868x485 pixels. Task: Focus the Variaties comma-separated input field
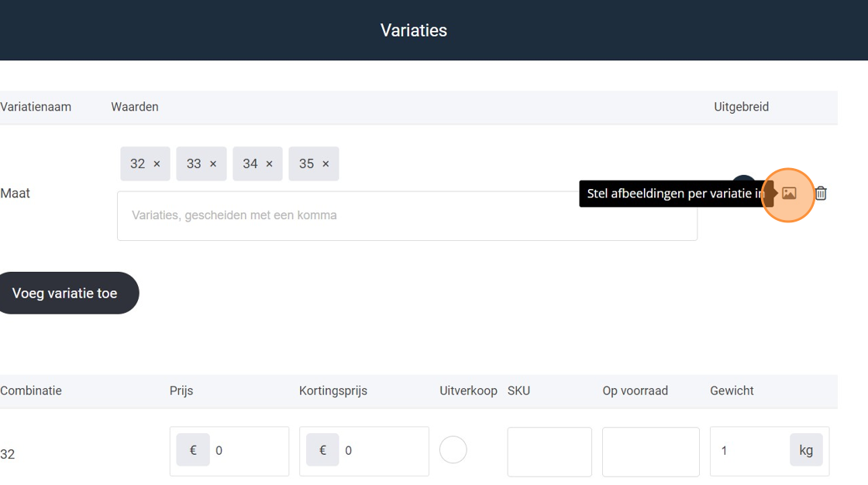click(407, 215)
